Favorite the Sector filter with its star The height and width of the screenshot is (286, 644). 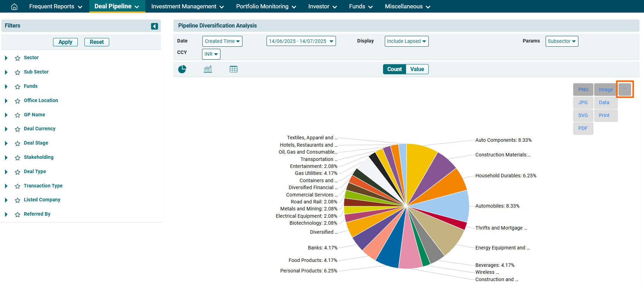17,58
